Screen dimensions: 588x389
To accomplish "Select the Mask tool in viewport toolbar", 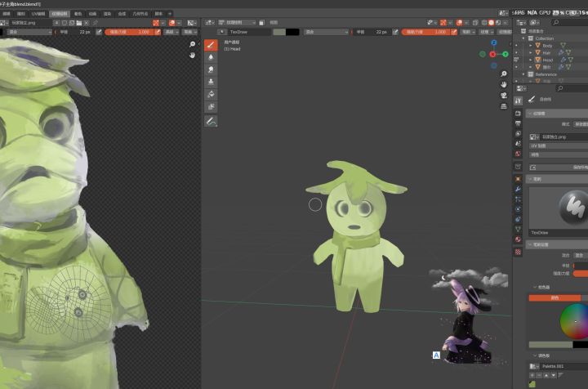I will (x=210, y=106).
